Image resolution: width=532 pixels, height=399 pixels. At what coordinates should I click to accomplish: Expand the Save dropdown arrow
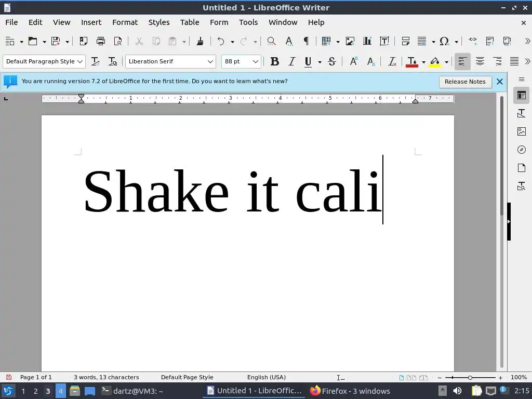coord(67,42)
